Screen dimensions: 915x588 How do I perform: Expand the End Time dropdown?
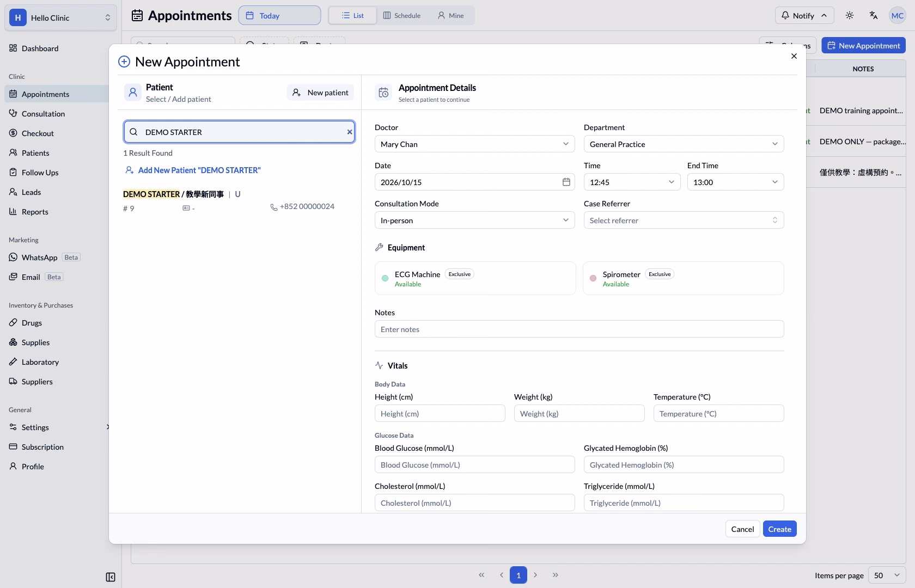point(736,182)
